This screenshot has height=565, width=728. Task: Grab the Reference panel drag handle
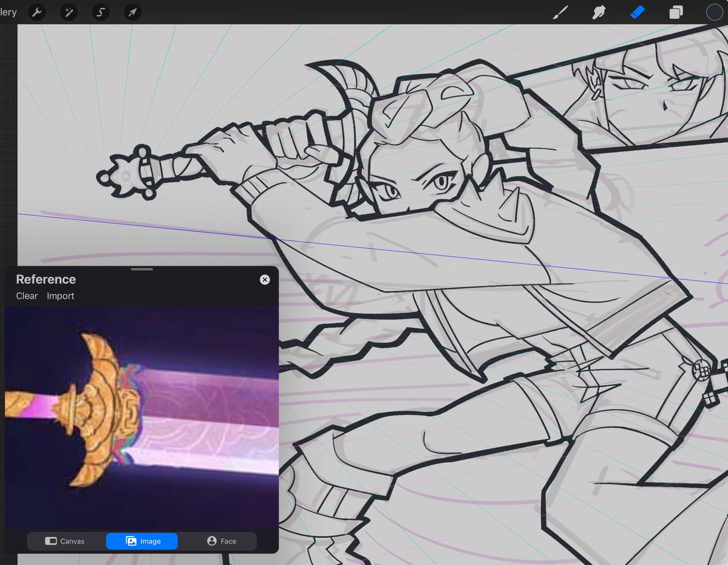(141, 269)
